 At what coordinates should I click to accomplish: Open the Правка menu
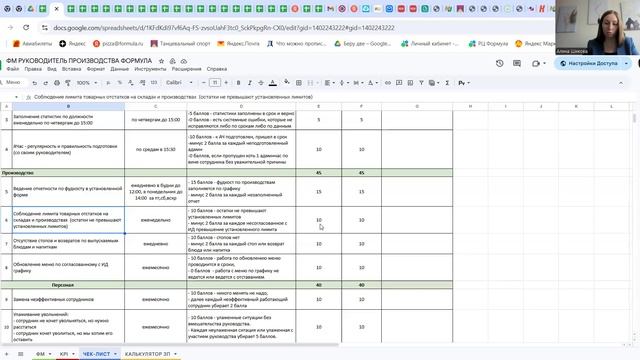(x=33, y=69)
